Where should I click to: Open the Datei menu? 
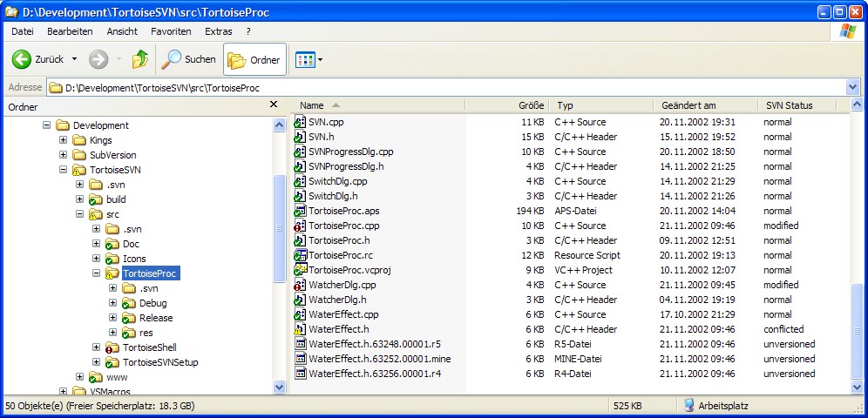tap(22, 31)
